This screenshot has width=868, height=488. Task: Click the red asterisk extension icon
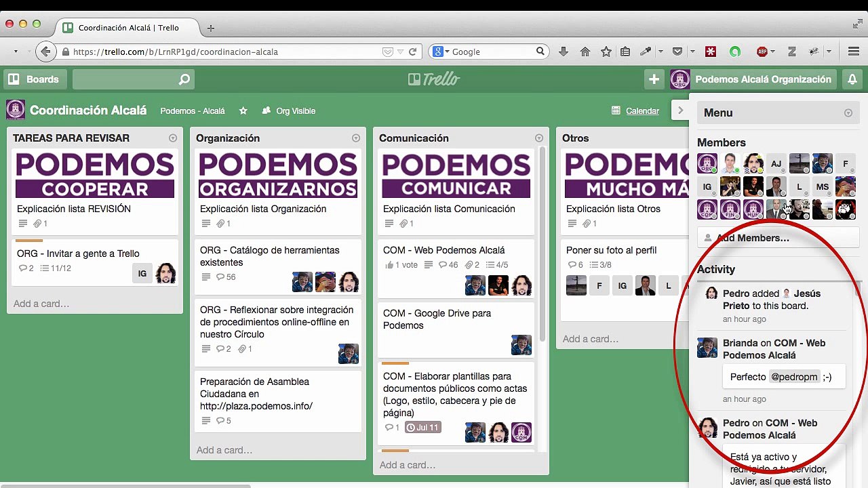711,52
